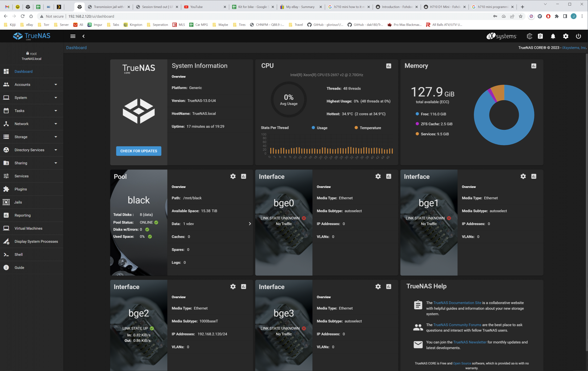
Task: Open Pool black reports chart icon
Action: pyautogui.click(x=244, y=176)
